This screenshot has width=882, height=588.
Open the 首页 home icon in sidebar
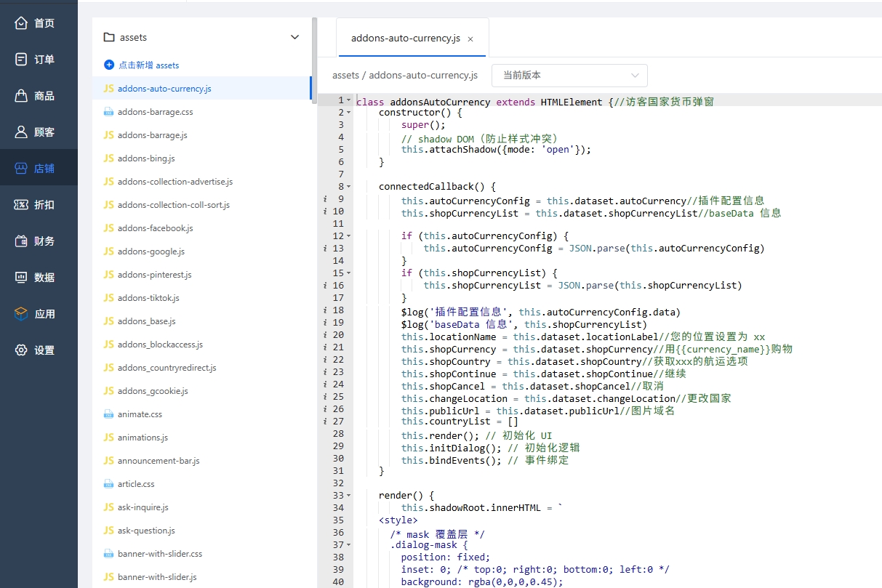coord(22,23)
